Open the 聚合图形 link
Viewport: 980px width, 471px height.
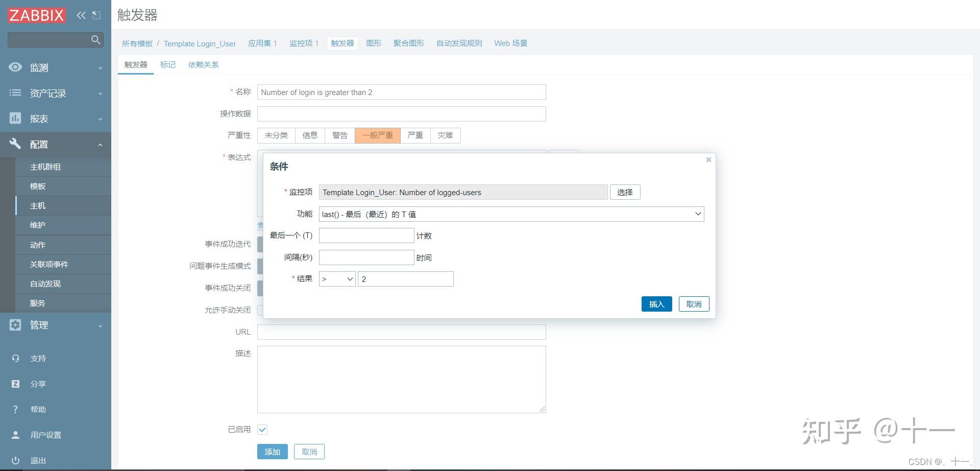click(x=409, y=43)
